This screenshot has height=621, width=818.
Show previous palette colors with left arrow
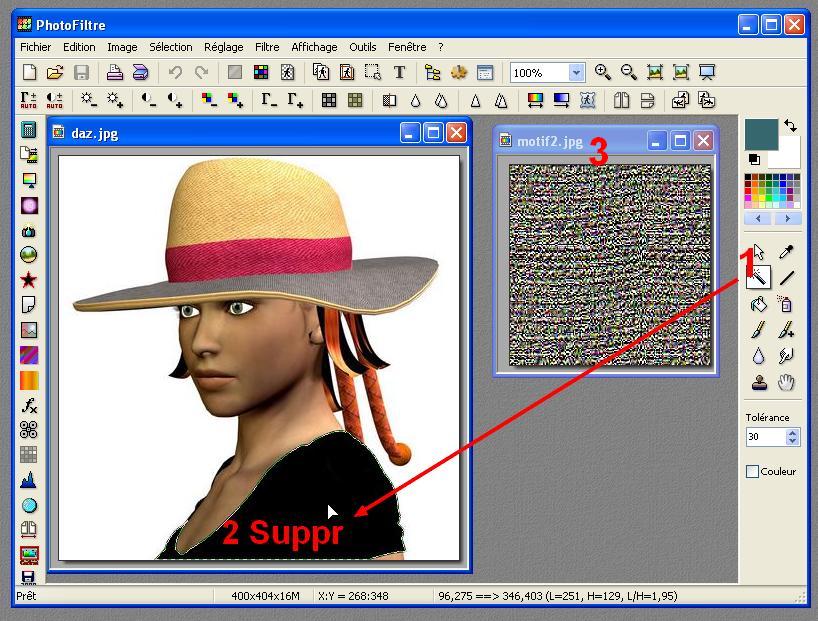(x=758, y=219)
